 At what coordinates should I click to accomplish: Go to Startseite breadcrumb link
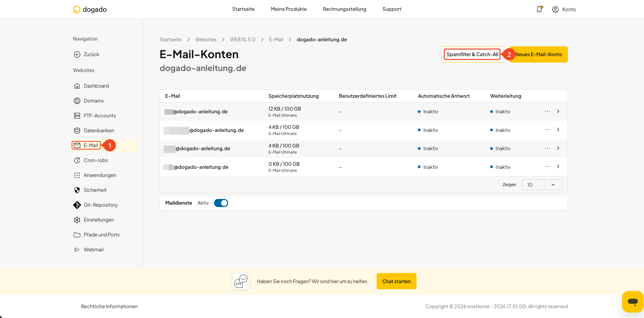click(x=170, y=40)
